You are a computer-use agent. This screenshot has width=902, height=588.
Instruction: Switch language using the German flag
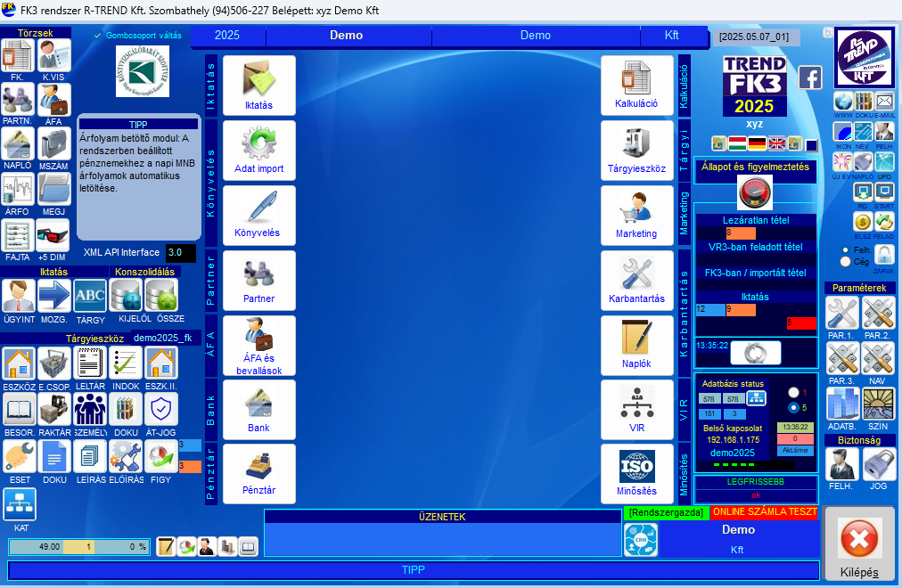757,143
